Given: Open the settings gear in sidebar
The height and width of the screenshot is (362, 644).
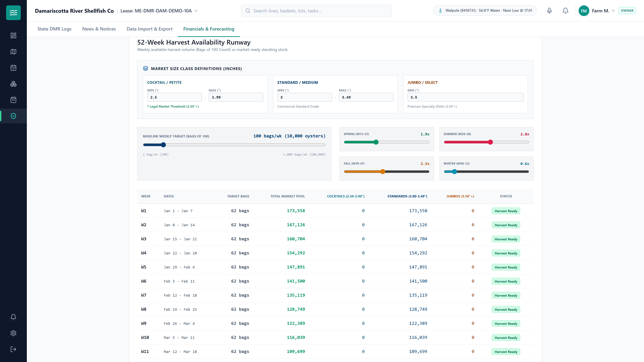Looking at the screenshot, I should click(x=13, y=333).
